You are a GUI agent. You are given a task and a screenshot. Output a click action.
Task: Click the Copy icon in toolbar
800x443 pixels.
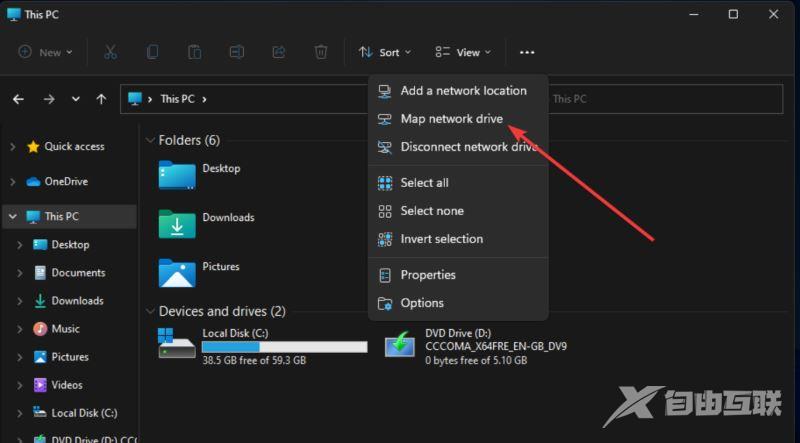(x=152, y=52)
